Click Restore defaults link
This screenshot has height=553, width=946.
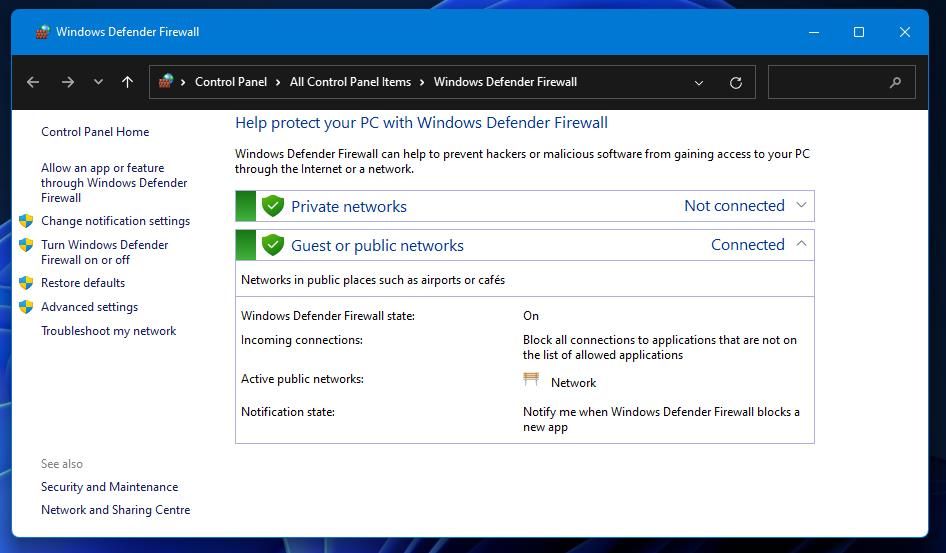tap(83, 283)
